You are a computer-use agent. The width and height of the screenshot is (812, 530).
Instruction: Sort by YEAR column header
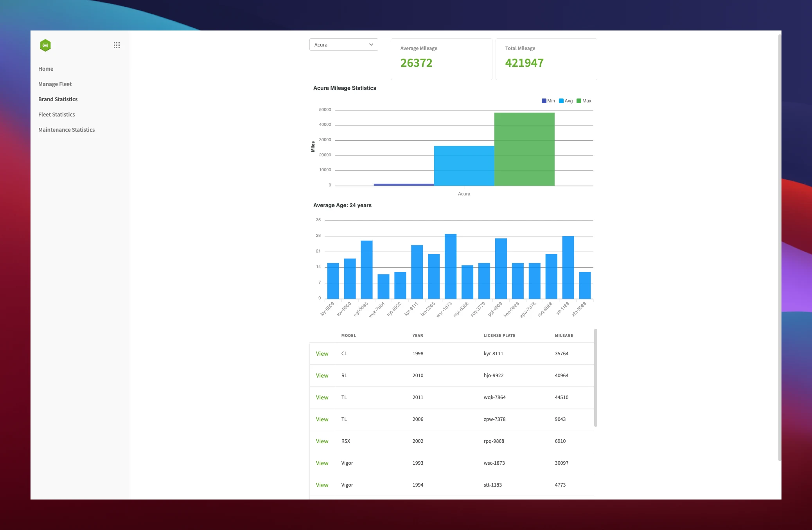pos(418,335)
